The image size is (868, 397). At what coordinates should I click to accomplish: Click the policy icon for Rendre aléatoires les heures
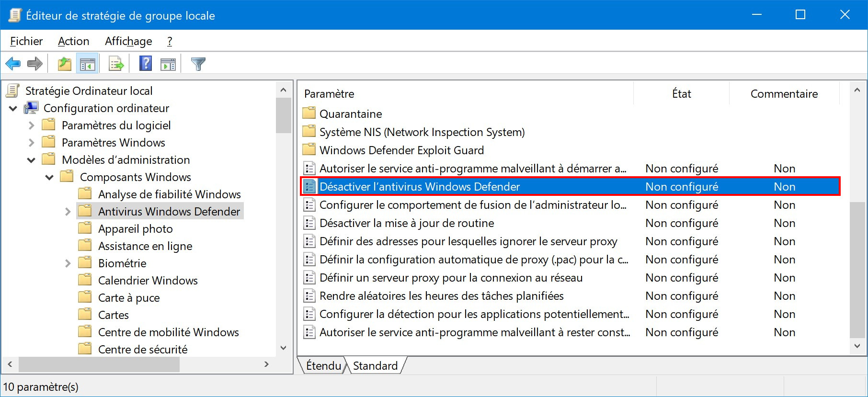point(309,296)
